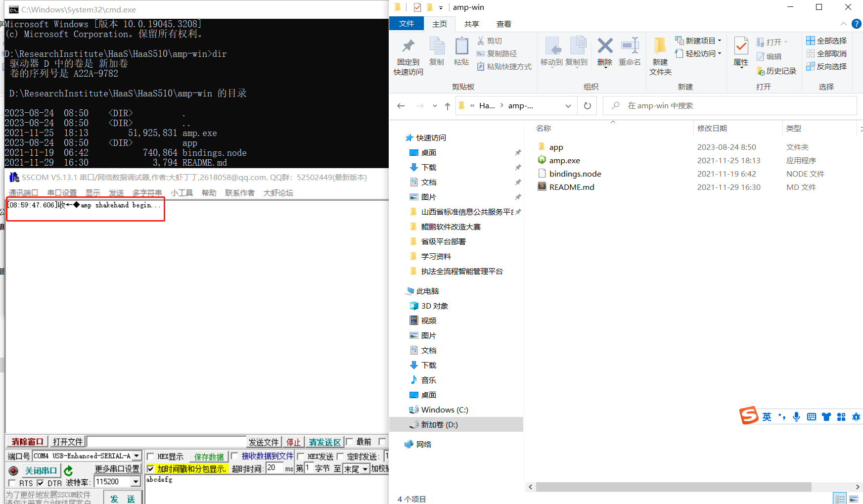Click 关闭串口 (close port) button

tap(41, 470)
